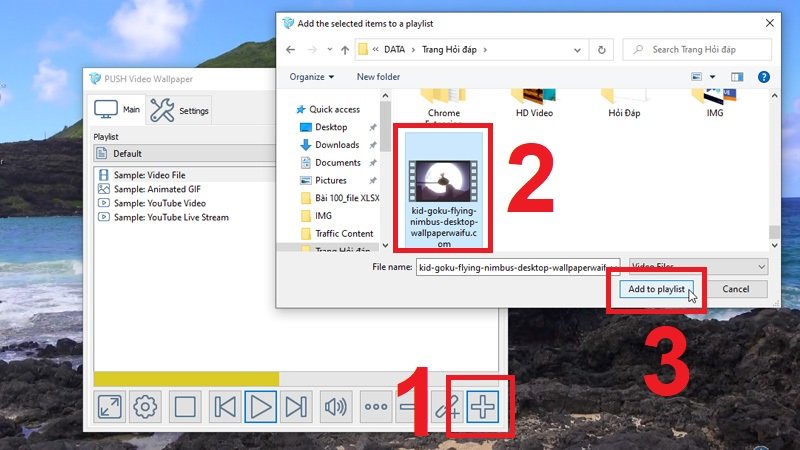
Task: Open the three-dots more options button
Action: pyautogui.click(x=375, y=407)
